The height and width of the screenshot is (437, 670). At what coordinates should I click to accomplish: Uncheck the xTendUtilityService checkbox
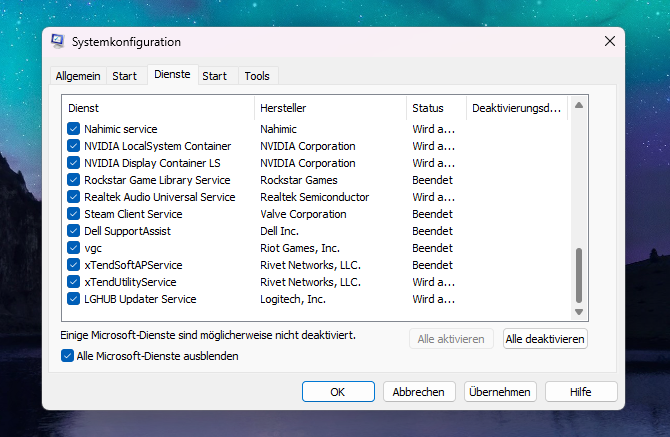73,282
